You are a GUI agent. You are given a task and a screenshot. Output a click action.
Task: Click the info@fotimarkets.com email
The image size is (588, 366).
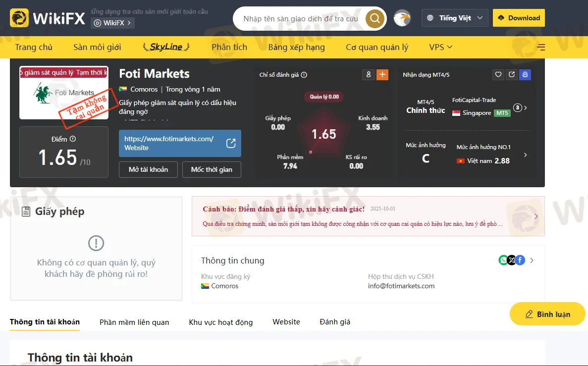[401, 286]
